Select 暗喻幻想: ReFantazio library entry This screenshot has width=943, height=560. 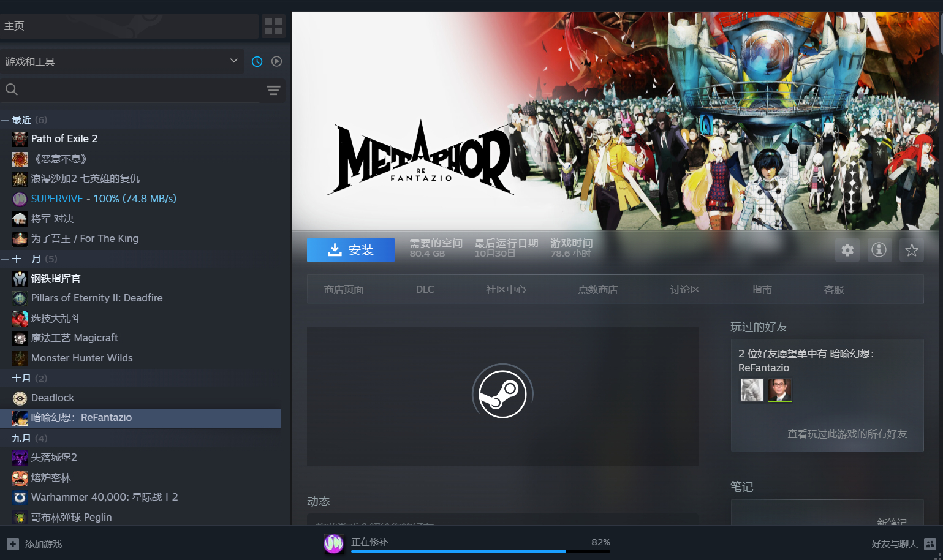coord(140,418)
